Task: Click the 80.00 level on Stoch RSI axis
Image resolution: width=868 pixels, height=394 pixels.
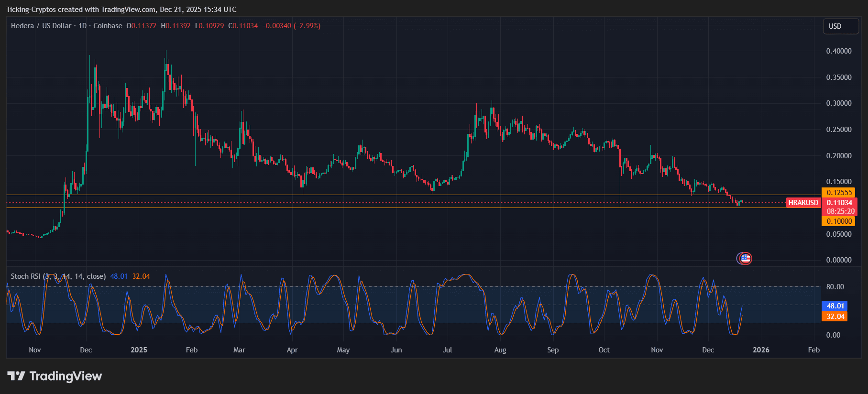Action: (835, 287)
